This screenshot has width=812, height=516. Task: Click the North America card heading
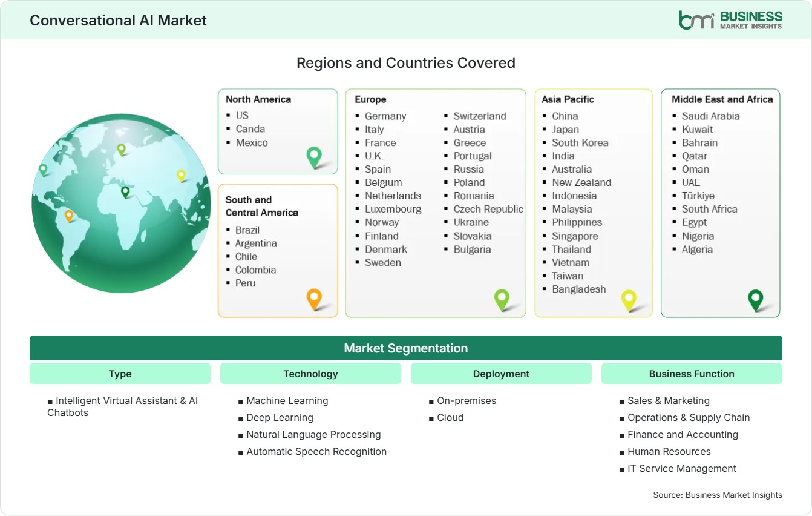[258, 99]
